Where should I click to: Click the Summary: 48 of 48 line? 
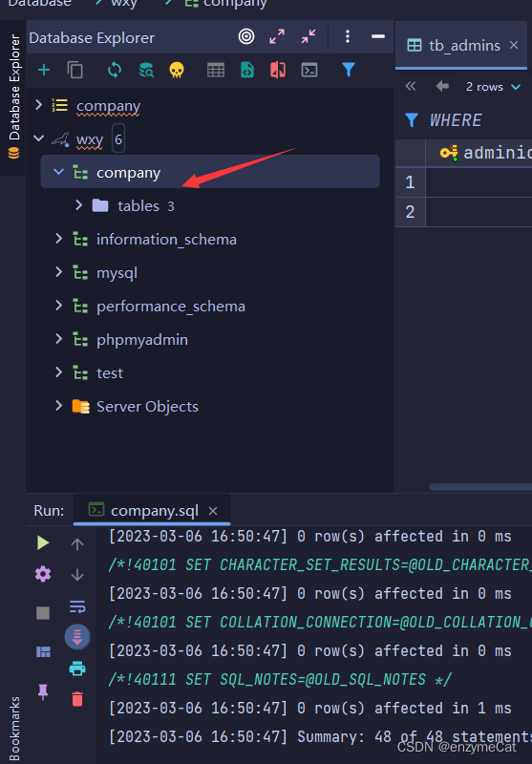coord(320,736)
